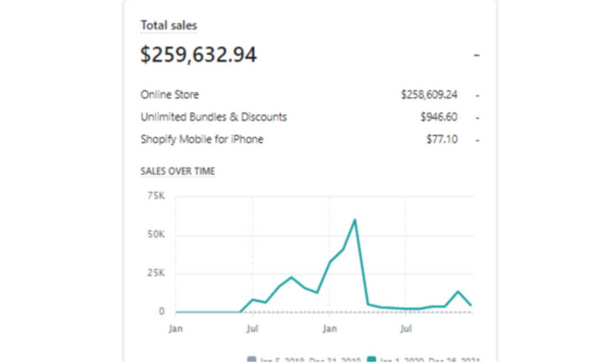Click the dash beside total sales amount
The image size is (606, 364).
click(477, 55)
